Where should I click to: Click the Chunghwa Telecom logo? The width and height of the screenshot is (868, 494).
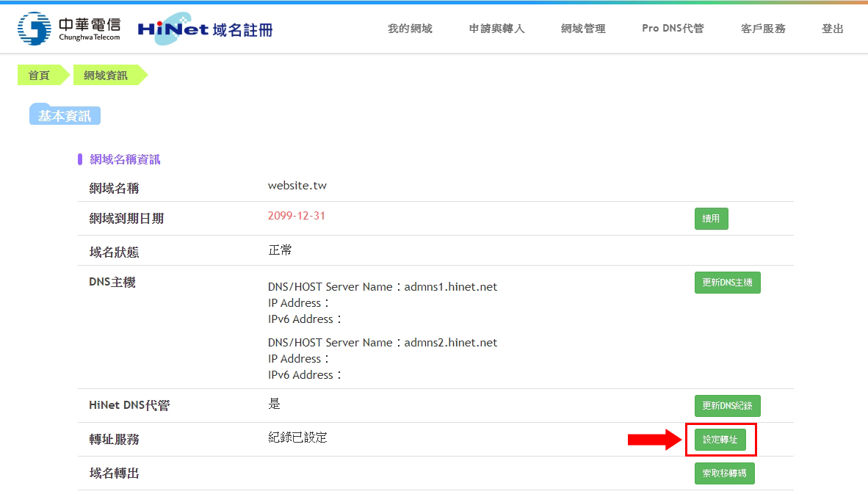coord(69,29)
